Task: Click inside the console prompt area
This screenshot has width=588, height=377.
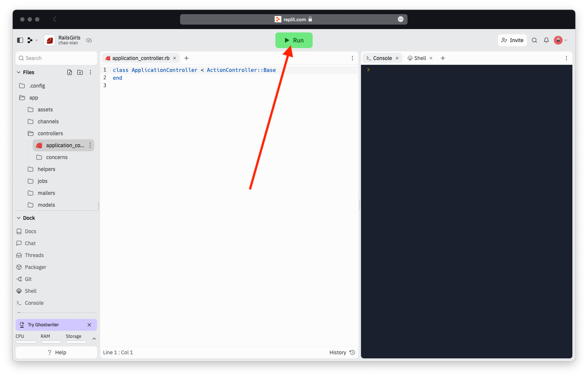Action: [x=467, y=212]
